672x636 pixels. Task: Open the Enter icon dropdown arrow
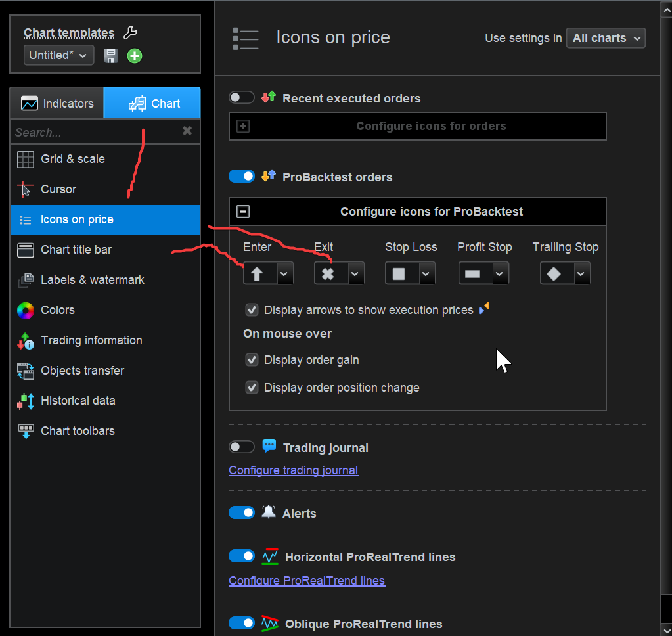[284, 274]
